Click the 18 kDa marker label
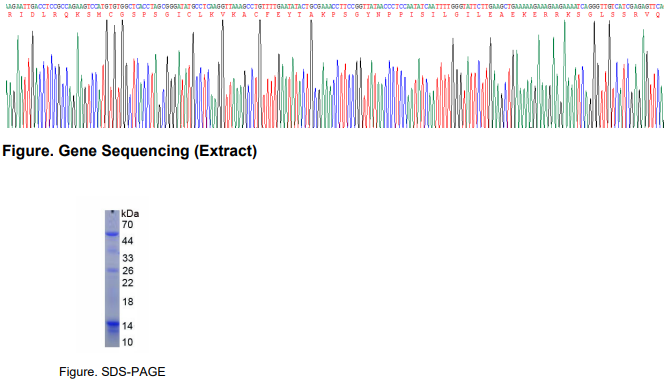 [128, 302]
